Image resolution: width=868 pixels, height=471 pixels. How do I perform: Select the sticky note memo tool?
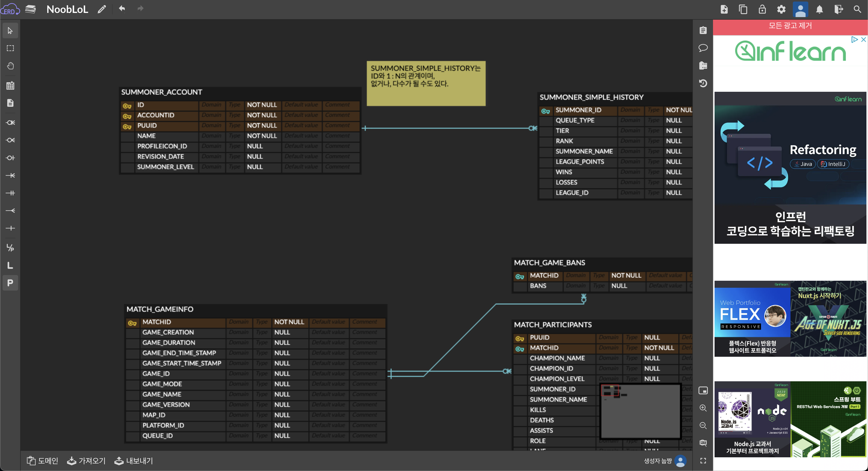10,103
